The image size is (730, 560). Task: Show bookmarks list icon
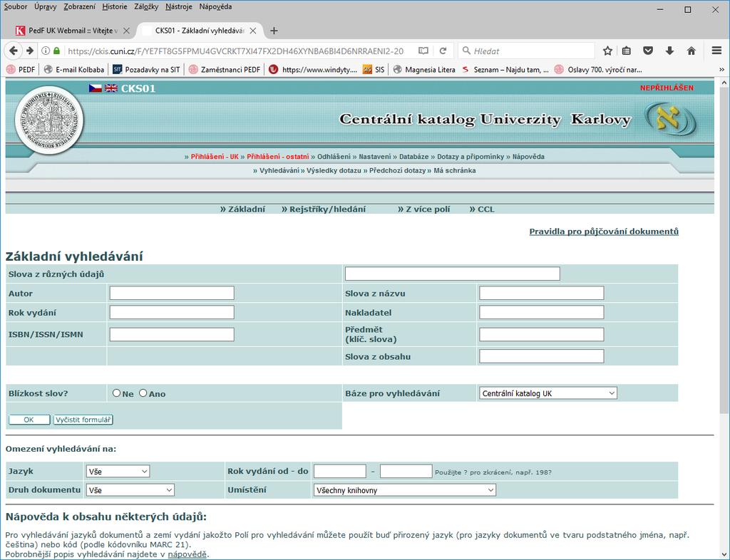coord(627,51)
